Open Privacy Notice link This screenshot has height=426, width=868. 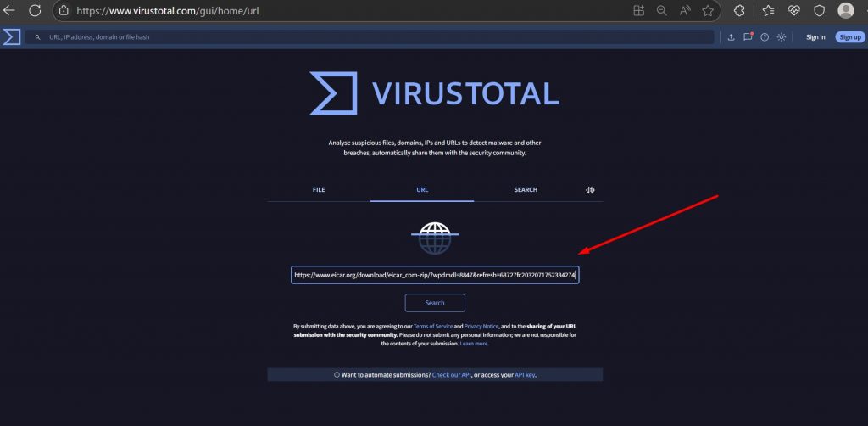[x=481, y=327]
